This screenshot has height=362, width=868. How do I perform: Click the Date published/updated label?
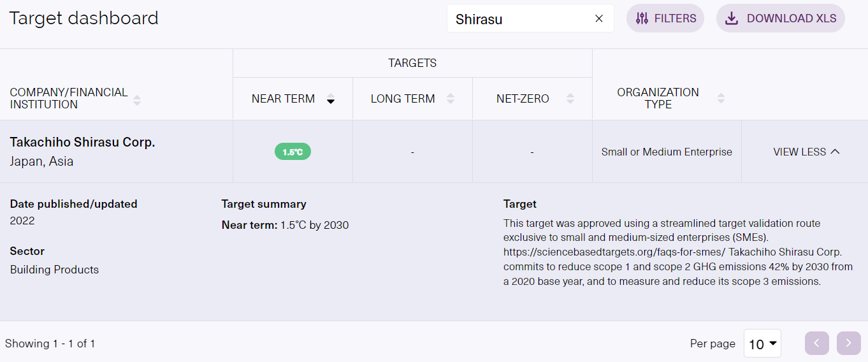coord(73,204)
